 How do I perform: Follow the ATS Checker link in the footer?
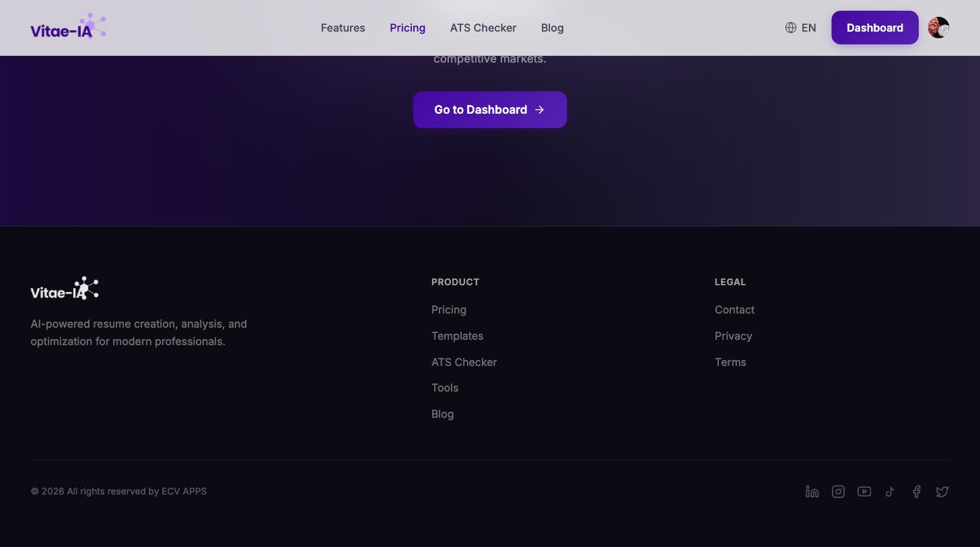point(464,362)
